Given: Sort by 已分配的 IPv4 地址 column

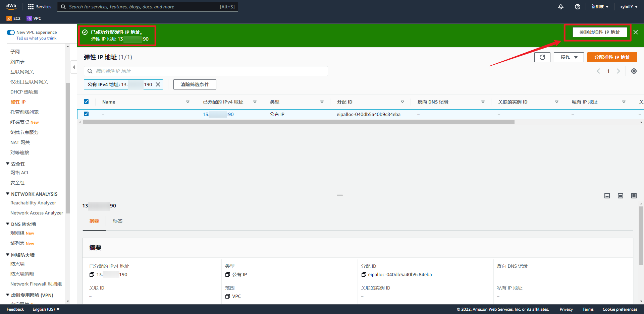Looking at the screenshot, I should click(x=255, y=102).
